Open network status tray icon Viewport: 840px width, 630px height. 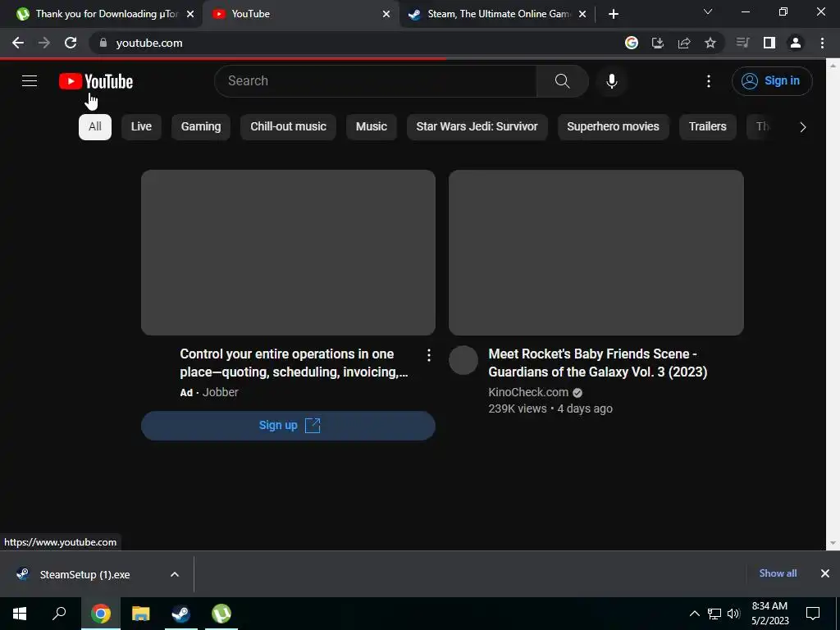point(714,614)
